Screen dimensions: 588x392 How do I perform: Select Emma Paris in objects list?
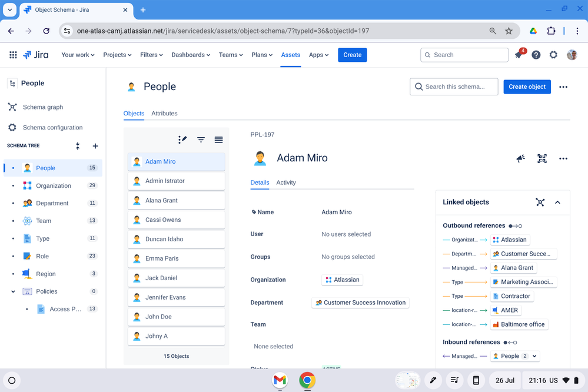[176, 258]
